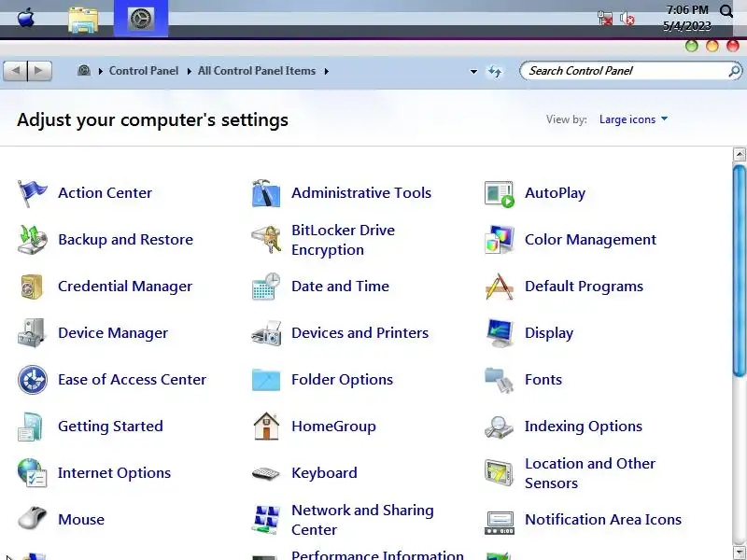Click the vertical scrollbar thumb

pyautogui.click(x=740, y=271)
